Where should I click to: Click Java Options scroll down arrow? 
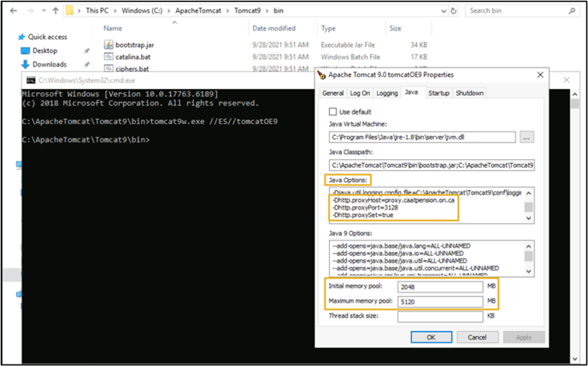tap(528, 218)
